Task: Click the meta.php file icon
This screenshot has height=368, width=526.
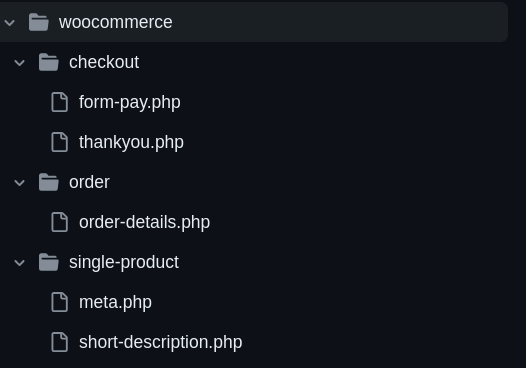Action: click(60, 302)
